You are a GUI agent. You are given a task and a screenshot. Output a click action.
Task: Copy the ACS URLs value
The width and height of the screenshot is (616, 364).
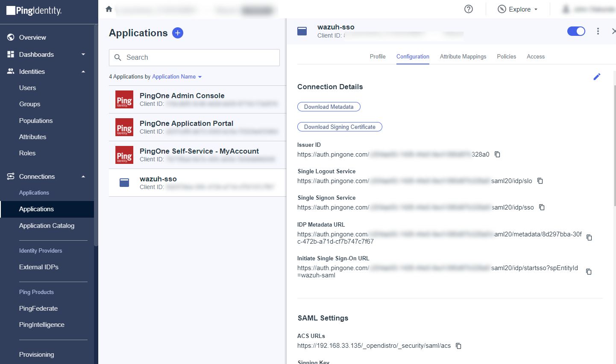pos(458,346)
